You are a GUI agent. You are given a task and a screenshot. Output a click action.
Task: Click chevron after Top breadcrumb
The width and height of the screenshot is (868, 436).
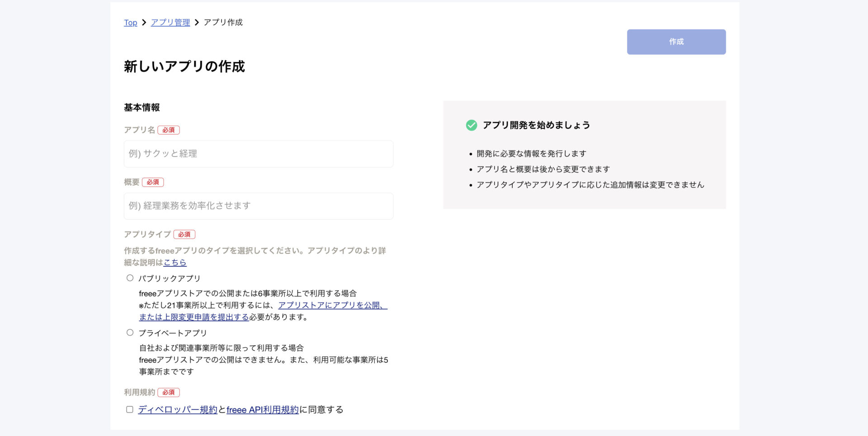144,23
